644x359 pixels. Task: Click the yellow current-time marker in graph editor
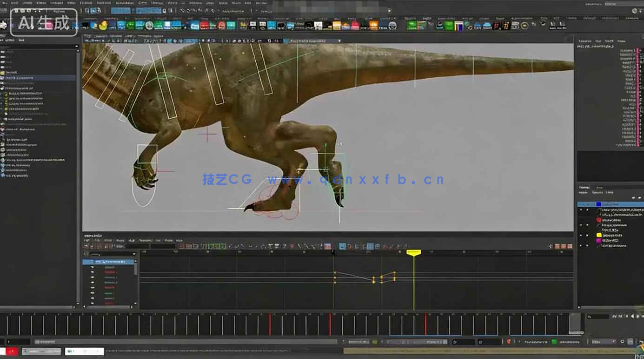point(413,252)
